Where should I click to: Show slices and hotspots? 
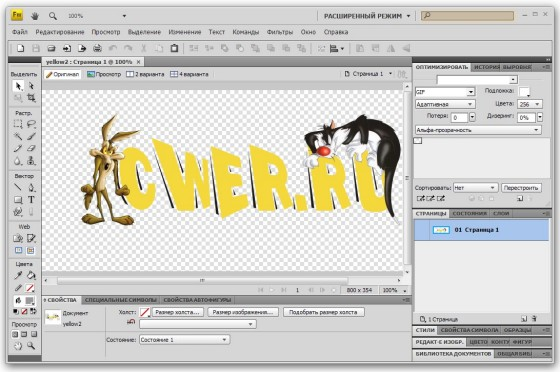pyautogui.click(x=31, y=251)
